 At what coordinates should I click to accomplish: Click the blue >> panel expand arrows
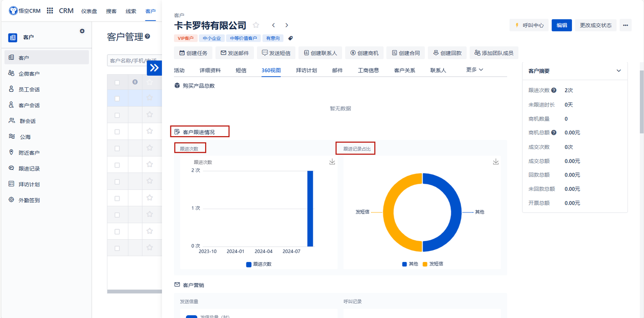pos(154,68)
